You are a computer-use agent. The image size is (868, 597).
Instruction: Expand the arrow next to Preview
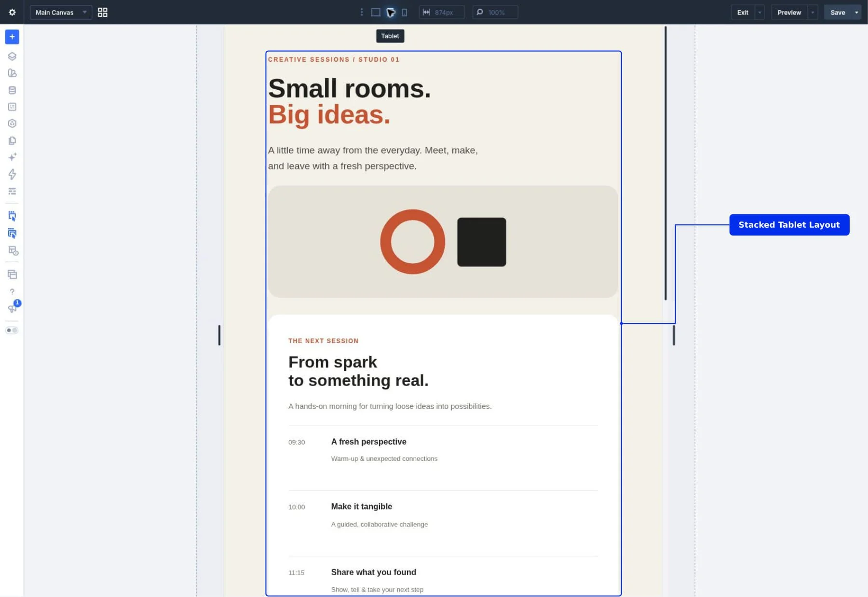coord(813,12)
